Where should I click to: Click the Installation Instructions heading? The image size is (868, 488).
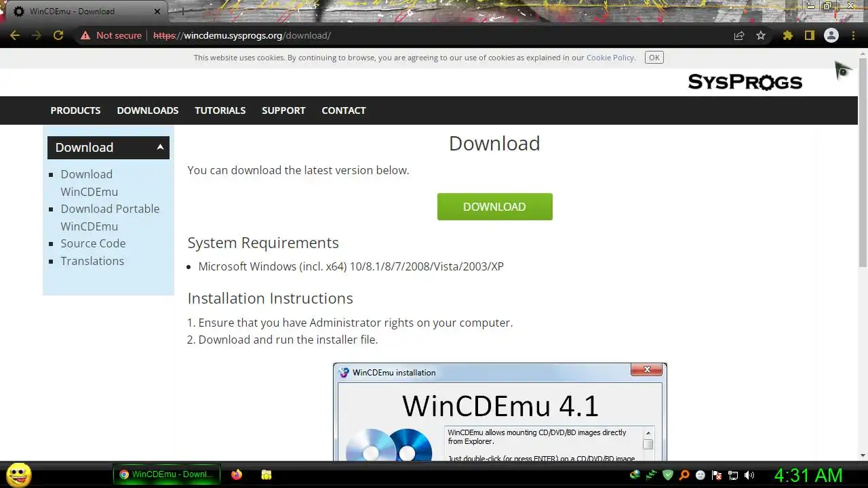click(270, 298)
